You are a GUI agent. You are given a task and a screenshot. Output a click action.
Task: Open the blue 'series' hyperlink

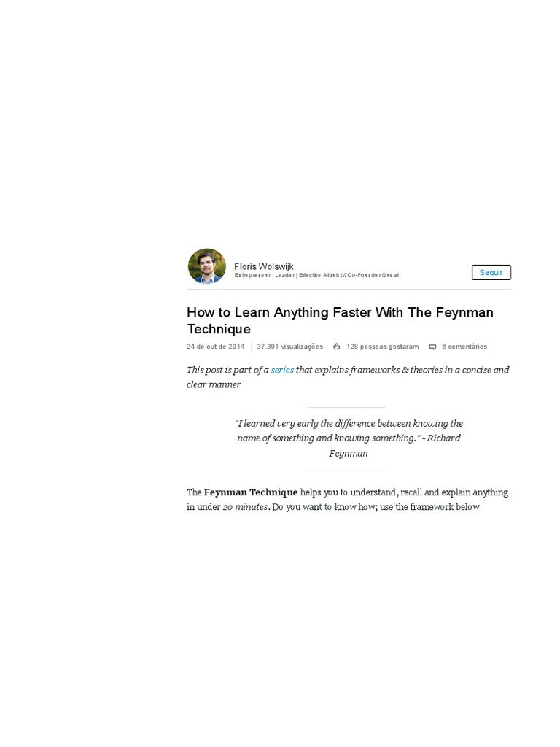[282, 370]
